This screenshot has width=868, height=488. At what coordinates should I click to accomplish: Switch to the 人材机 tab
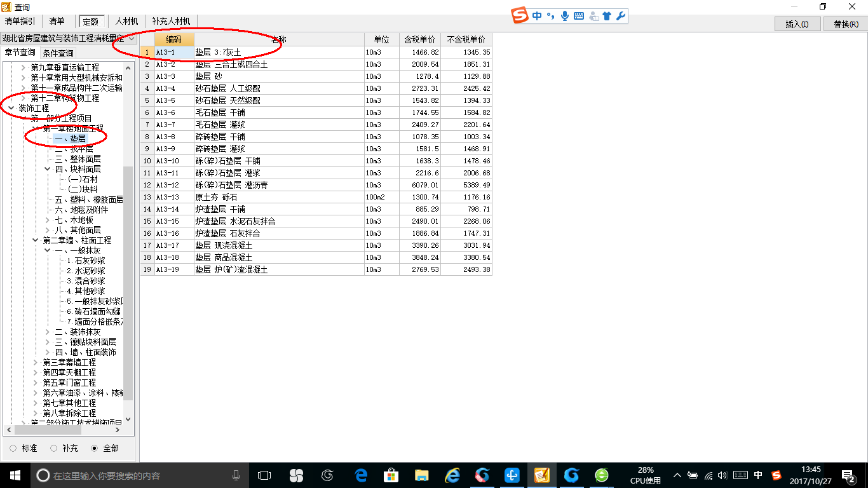pyautogui.click(x=126, y=22)
